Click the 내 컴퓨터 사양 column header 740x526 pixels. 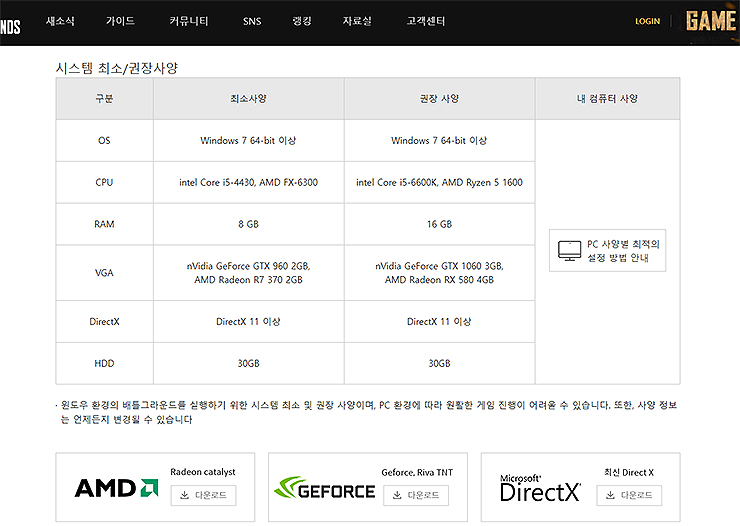[607, 99]
